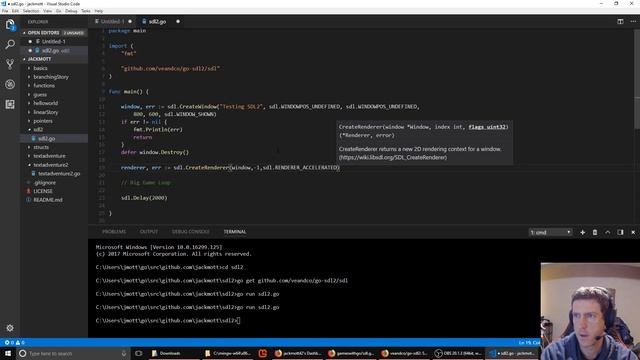640x360 pixels.
Task: Open the Search view in activity bar
Action: tap(10, 44)
